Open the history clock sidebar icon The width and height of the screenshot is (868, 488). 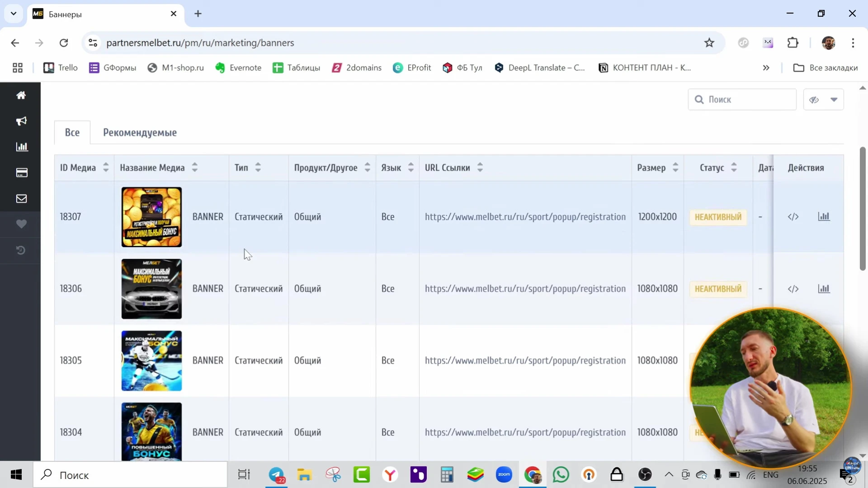tap(21, 250)
